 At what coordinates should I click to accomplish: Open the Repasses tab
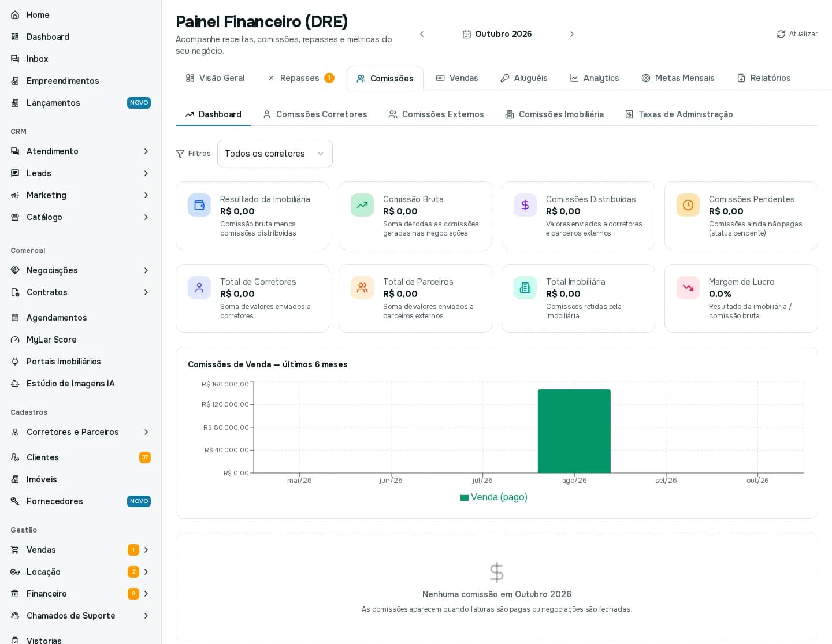300,78
